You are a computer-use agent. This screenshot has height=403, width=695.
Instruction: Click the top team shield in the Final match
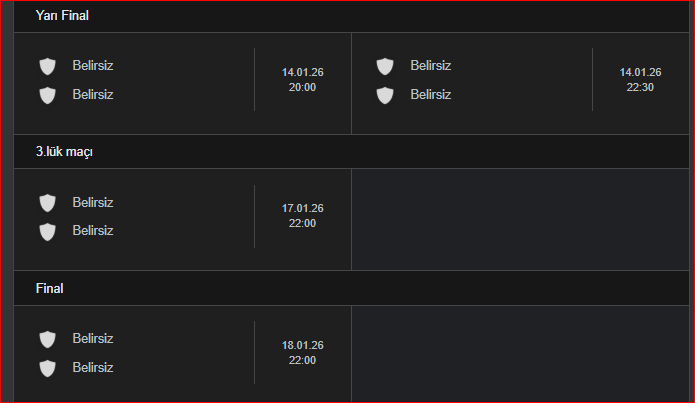coord(47,340)
